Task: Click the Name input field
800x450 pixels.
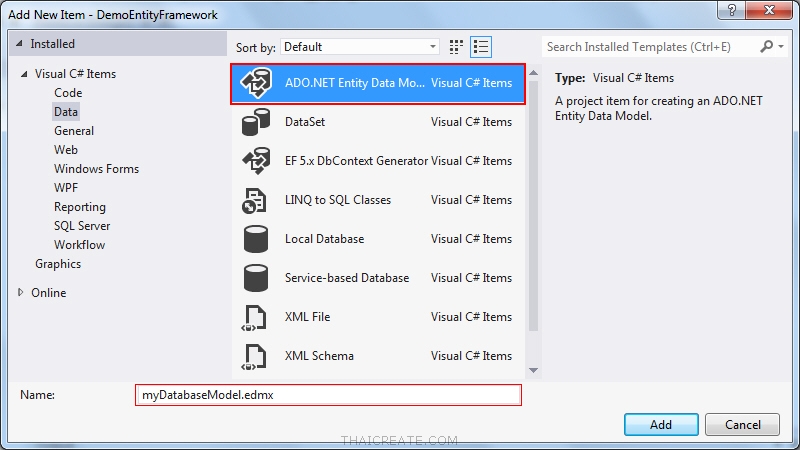Action: [x=328, y=395]
